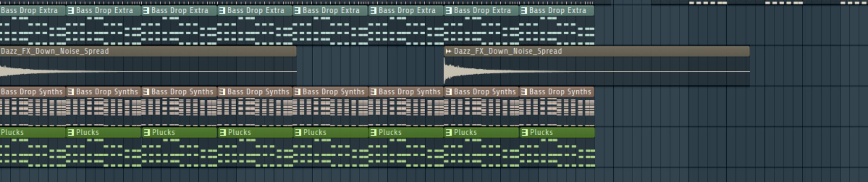Click the waveform of the first Dazz_FX_Down_Noise_Spread clip
The image size is (868, 182).
pos(148,71)
